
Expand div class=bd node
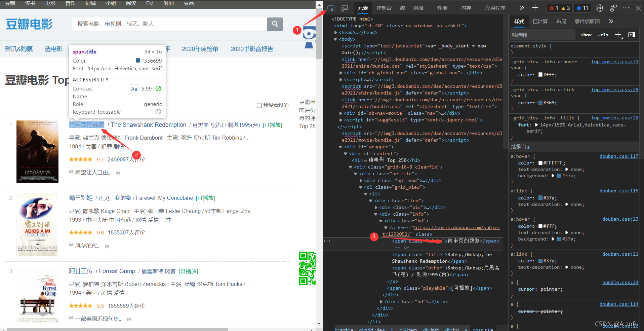381,302
